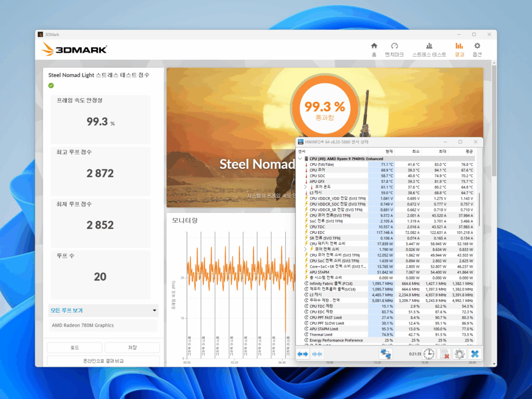Click the 현재 column header in HWiNFO

click(381, 151)
